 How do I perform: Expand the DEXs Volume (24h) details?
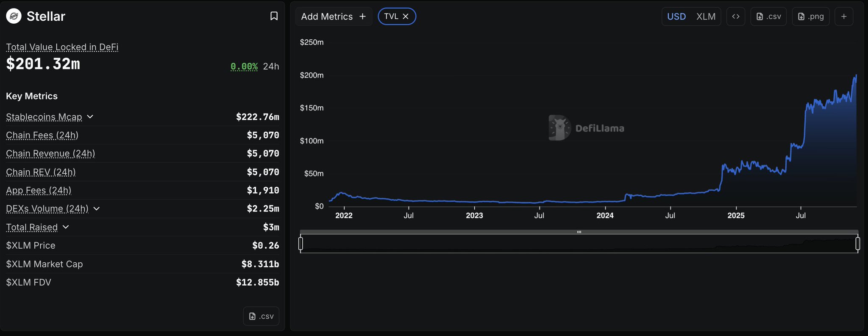pos(97,208)
